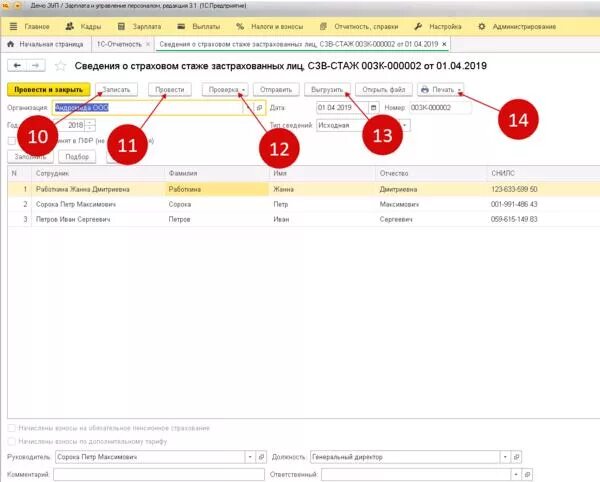Click Провести и закрыть button

49,90
